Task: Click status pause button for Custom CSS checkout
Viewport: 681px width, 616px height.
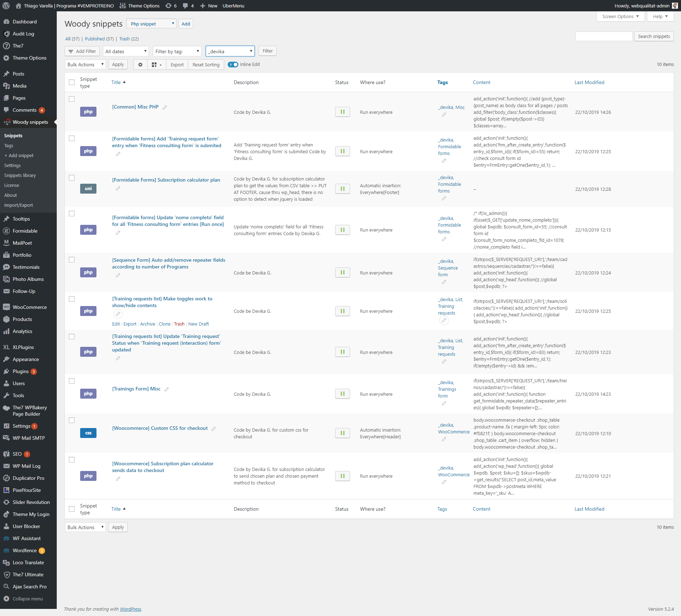Action: [342, 433]
